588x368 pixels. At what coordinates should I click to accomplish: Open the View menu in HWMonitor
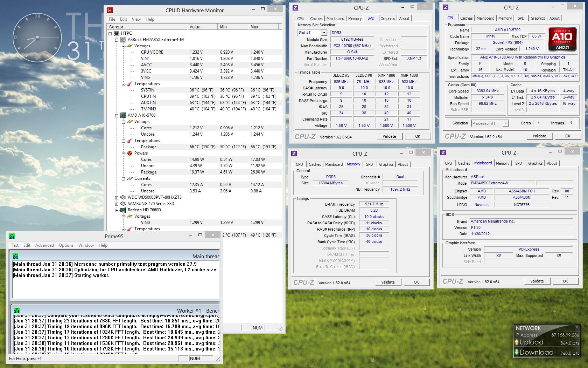tap(136, 19)
